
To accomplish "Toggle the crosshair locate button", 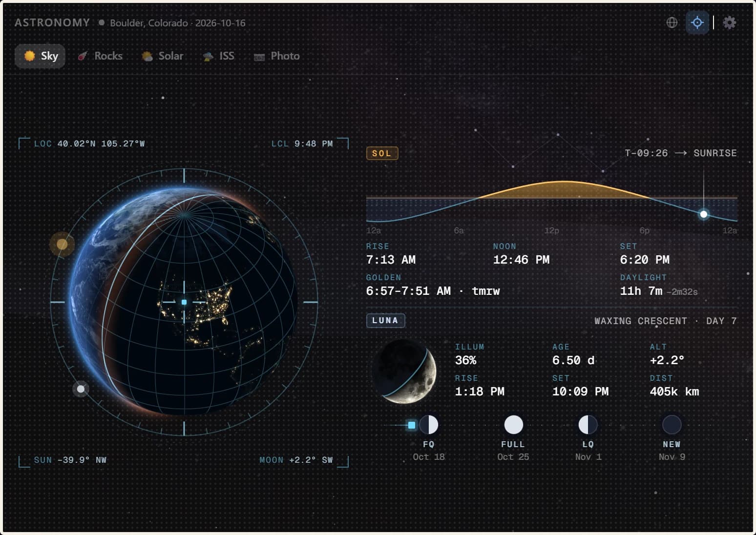I will 697,22.
